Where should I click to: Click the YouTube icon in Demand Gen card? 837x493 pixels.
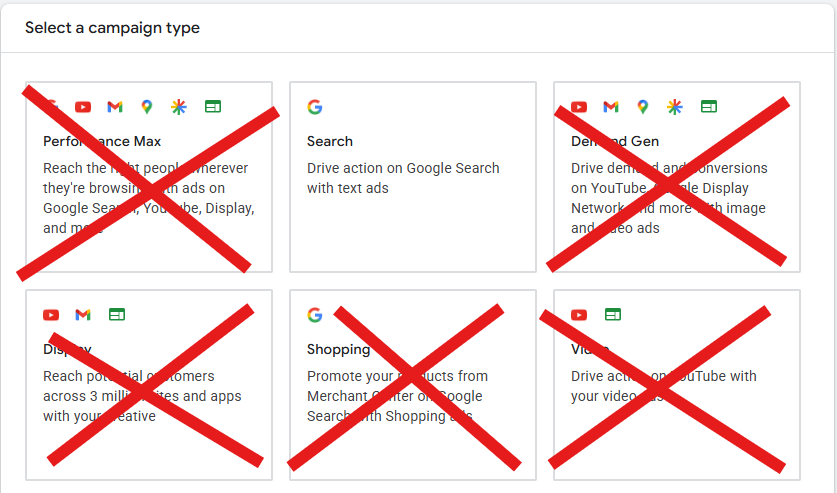[579, 107]
